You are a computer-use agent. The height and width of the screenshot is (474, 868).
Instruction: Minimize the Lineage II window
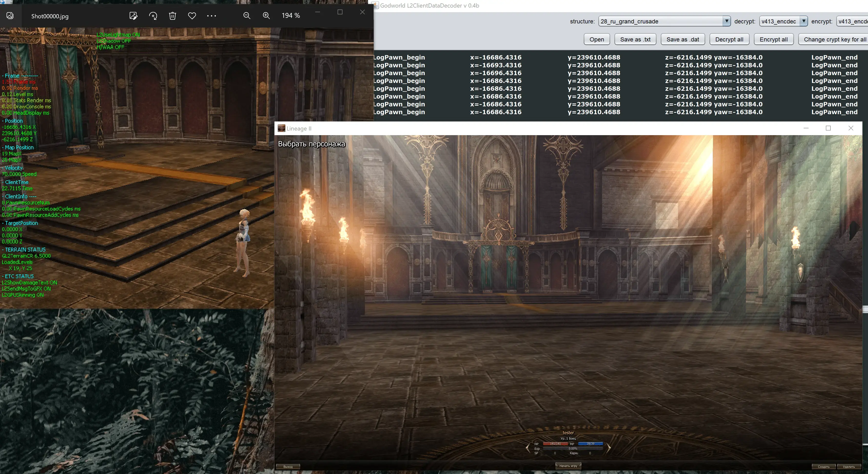pos(806,128)
